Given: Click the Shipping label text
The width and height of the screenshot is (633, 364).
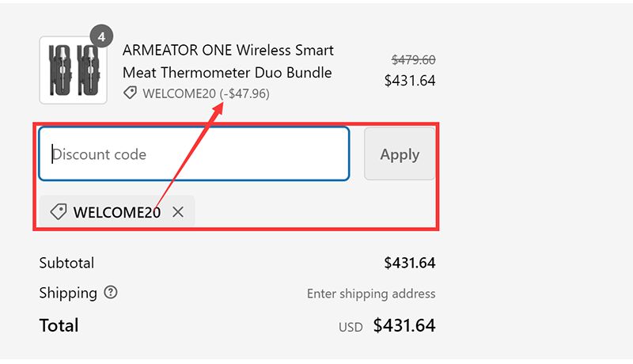Looking at the screenshot, I should click(x=68, y=293).
